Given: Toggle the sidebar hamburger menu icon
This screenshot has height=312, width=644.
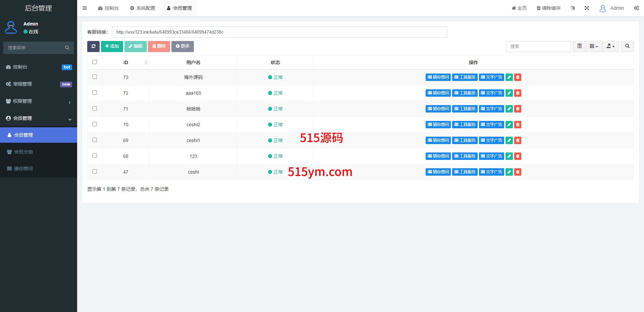Looking at the screenshot, I should click(85, 8).
